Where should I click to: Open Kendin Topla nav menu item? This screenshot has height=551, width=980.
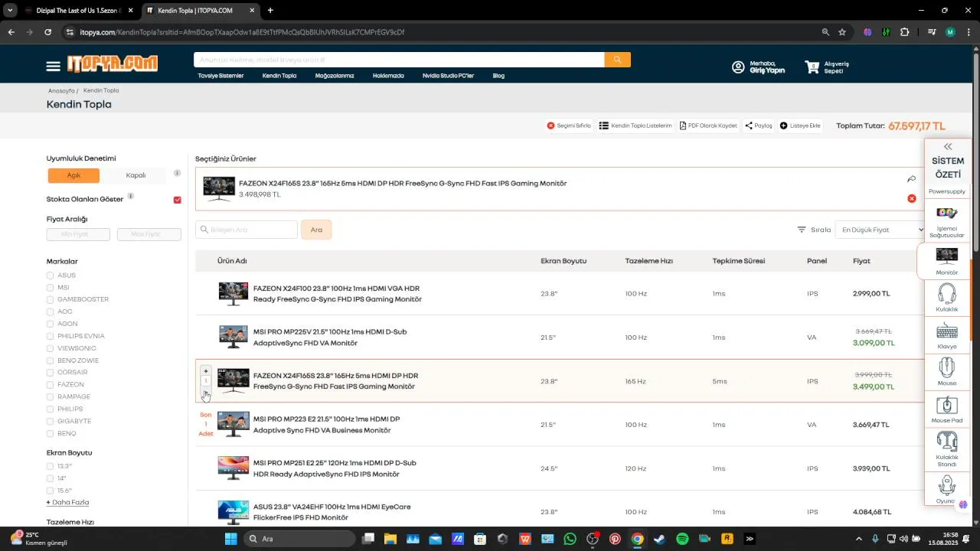click(279, 76)
